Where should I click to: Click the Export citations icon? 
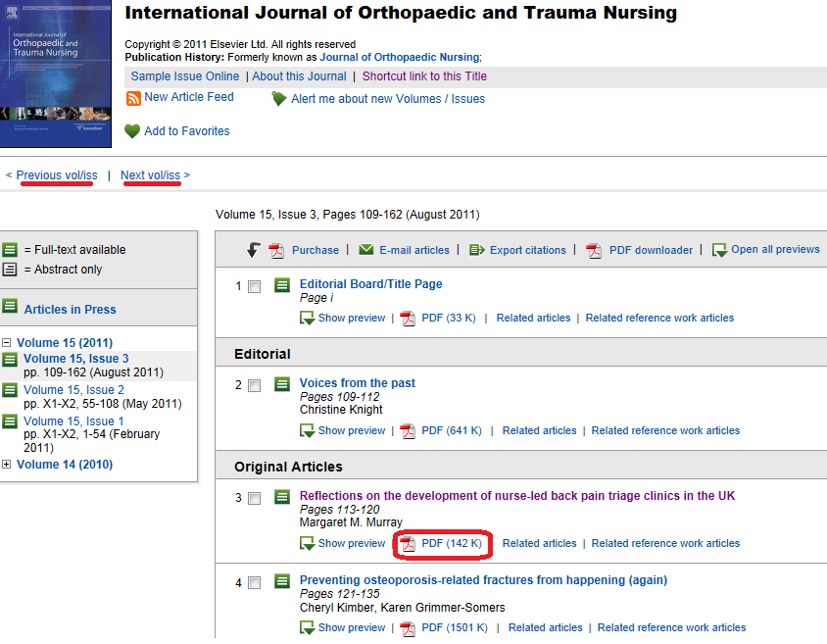(477, 250)
